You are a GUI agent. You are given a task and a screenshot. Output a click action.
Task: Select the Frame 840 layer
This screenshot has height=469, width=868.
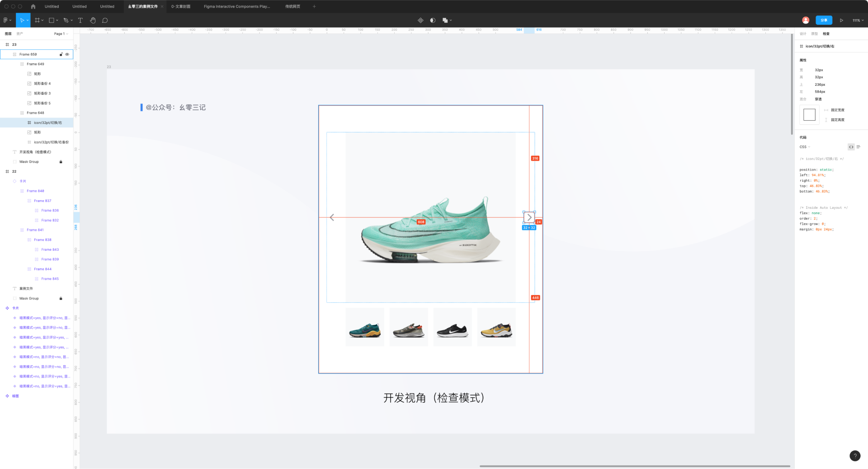point(37,191)
